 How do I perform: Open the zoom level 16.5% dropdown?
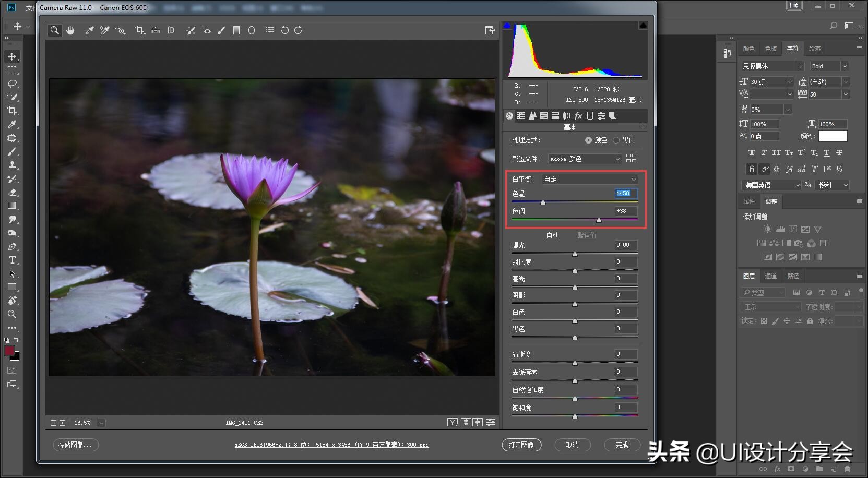click(101, 423)
